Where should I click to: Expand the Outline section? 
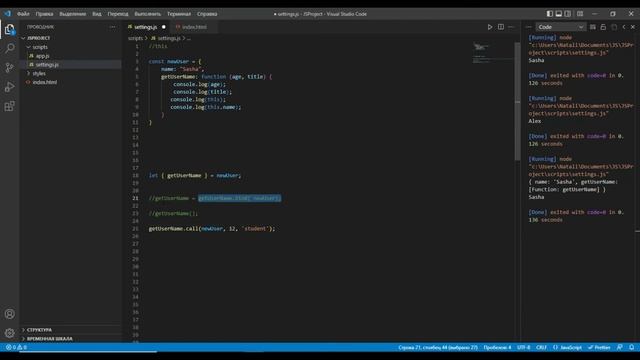[x=40, y=329]
